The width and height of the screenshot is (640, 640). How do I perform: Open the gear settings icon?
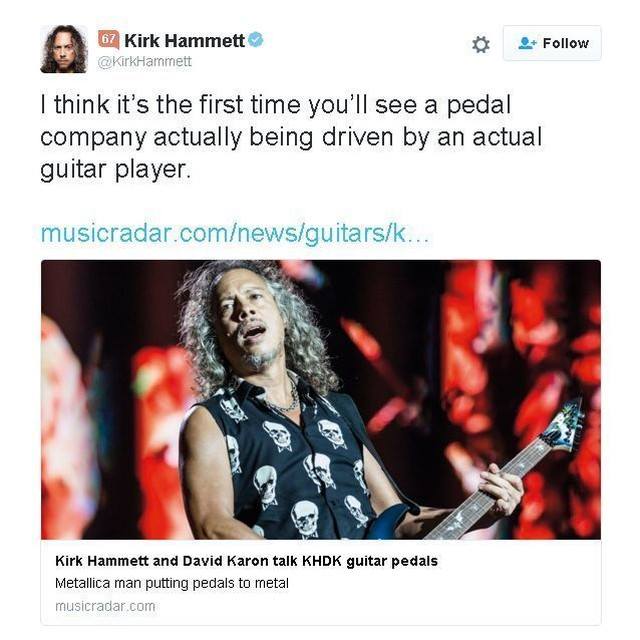(480, 44)
